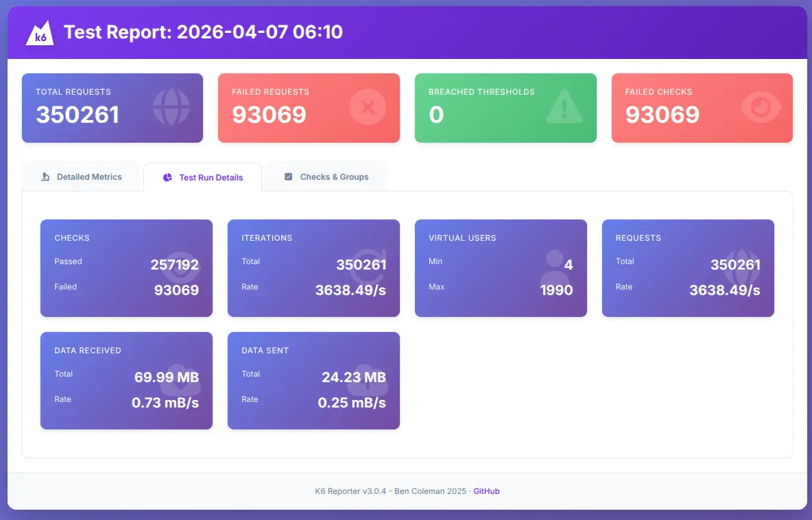812x520 pixels.
Task: Click the user silhouette icon in Virtual Users card
Action: click(x=555, y=268)
